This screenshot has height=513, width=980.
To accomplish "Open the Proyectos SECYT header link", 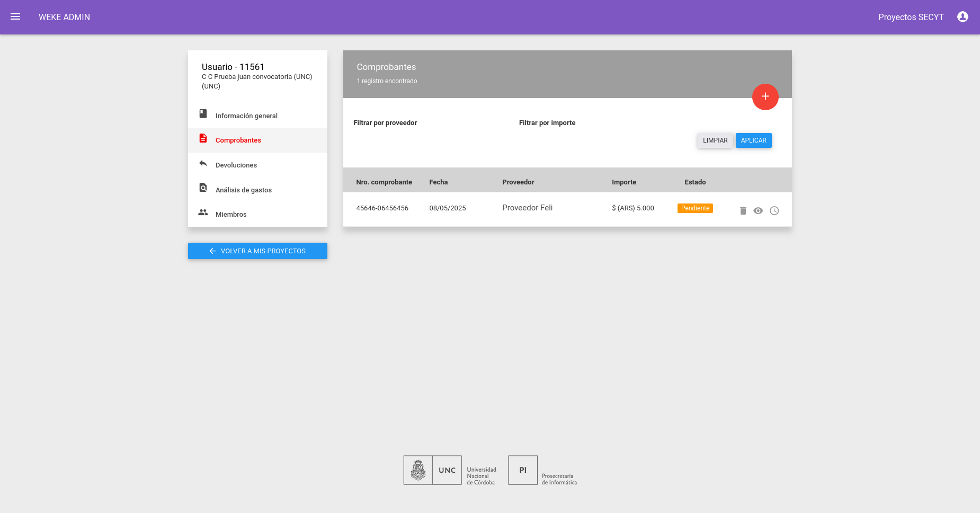I will (x=911, y=17).
